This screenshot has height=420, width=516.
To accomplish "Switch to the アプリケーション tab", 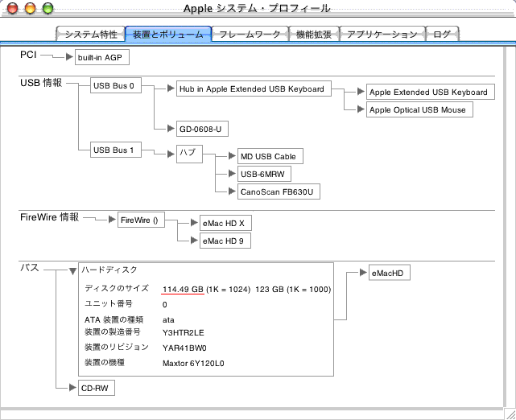I will (x=382, y=34).
